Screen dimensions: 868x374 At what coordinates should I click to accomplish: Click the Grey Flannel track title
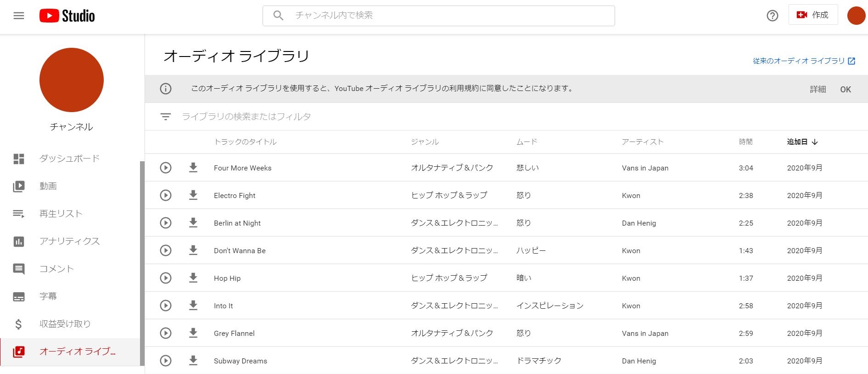[x=234, y=334]
